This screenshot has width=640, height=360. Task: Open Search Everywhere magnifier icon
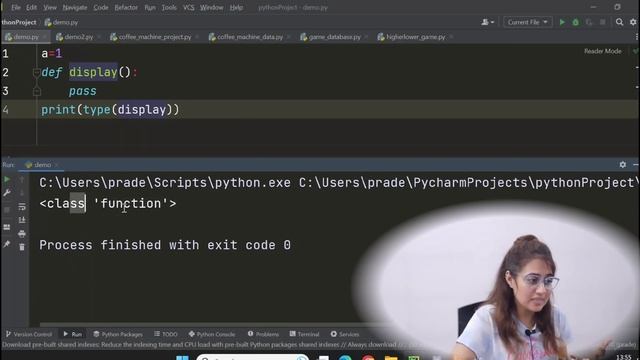(x=619, y=22)
